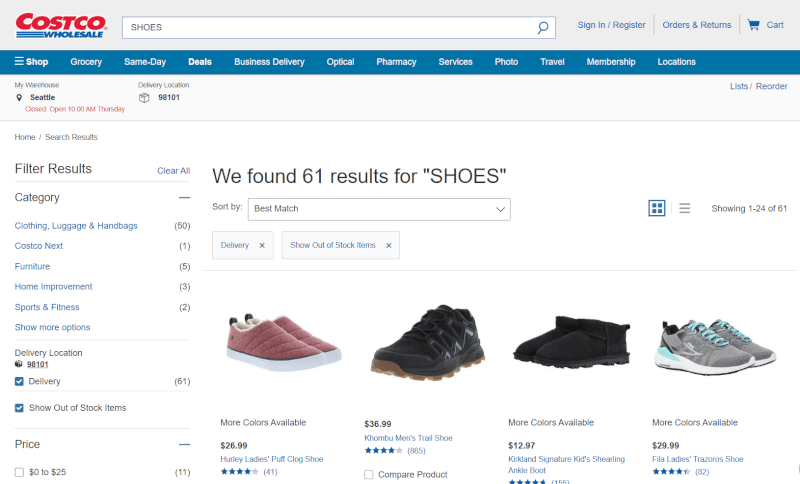
Task: Filter by Costco Next category
Action: tap(39, 246)
